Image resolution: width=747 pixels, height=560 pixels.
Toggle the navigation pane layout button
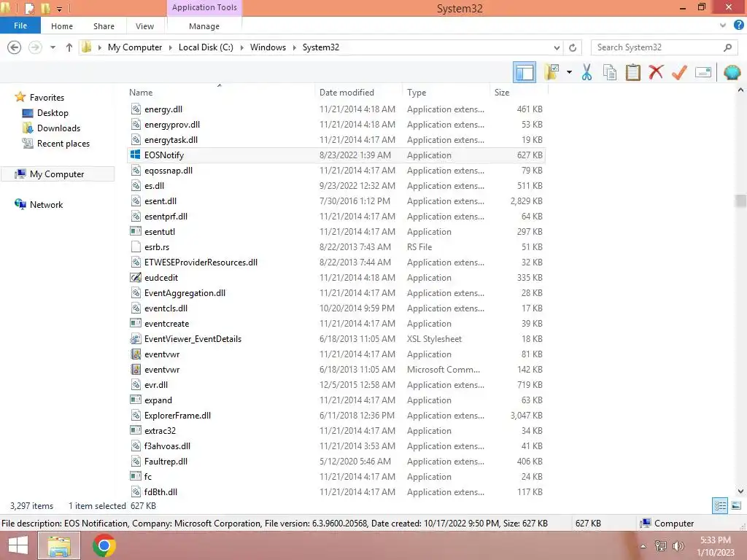click(x=524, y=72)
